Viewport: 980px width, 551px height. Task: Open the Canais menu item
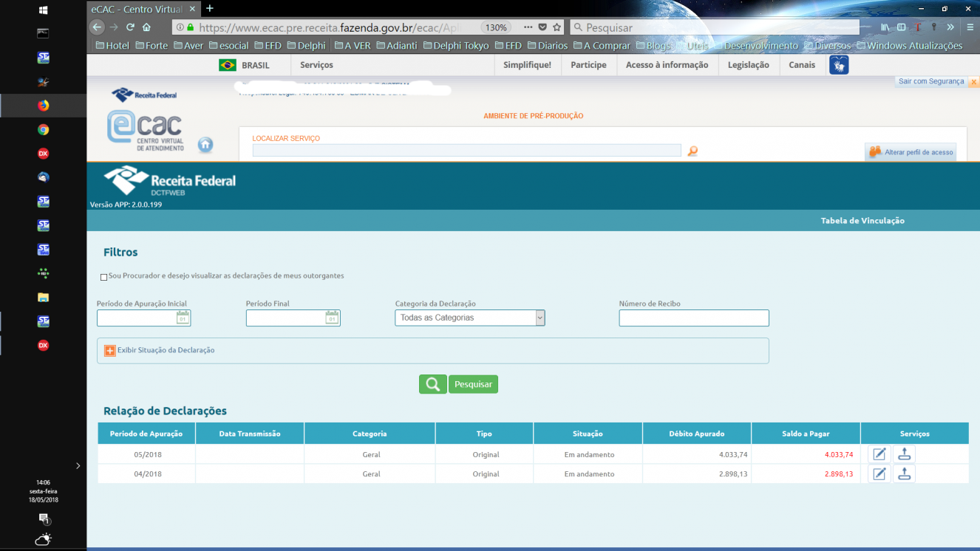tap(802, 65)
